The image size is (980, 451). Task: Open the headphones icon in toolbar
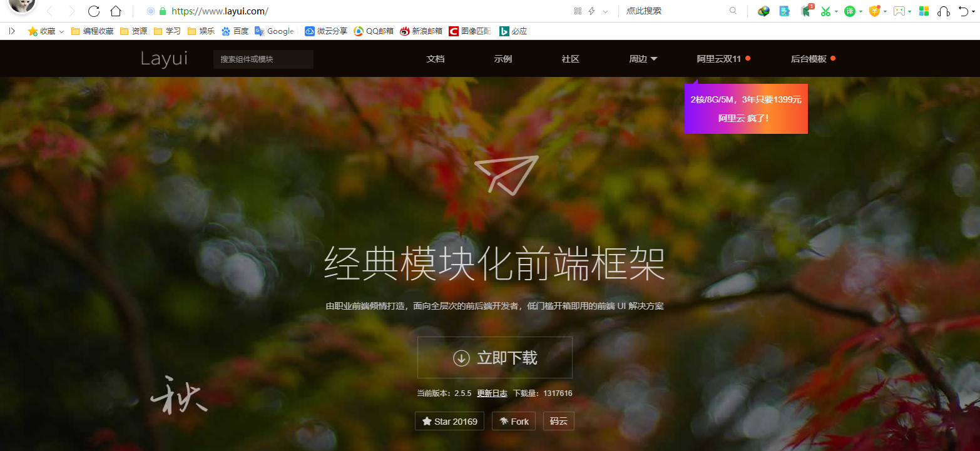[x=944, y=11]
